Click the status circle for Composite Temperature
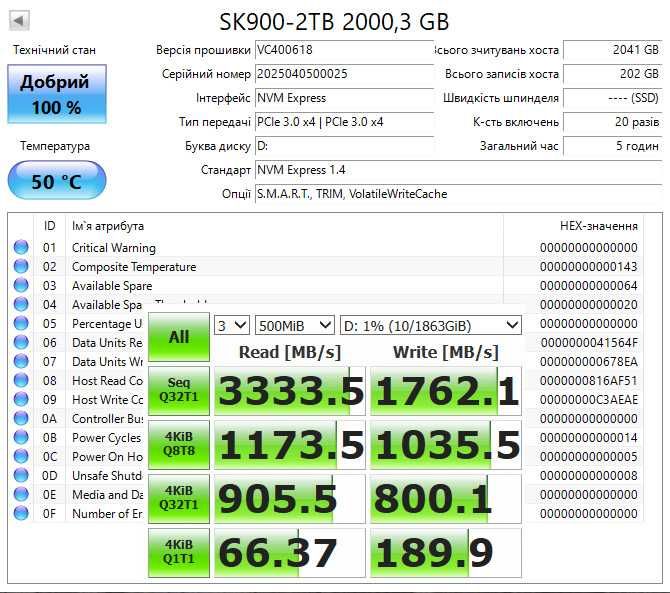Viewport: 670px width, 593px height. point(21,266)
